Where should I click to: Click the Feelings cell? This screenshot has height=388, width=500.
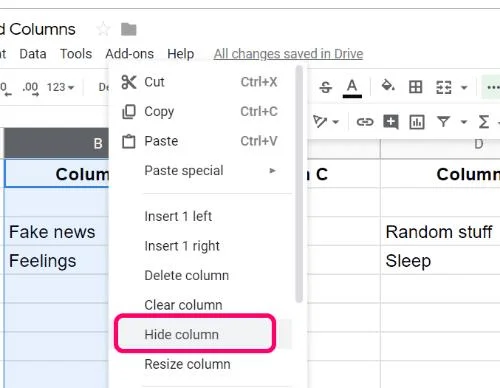tap(56, 261)
